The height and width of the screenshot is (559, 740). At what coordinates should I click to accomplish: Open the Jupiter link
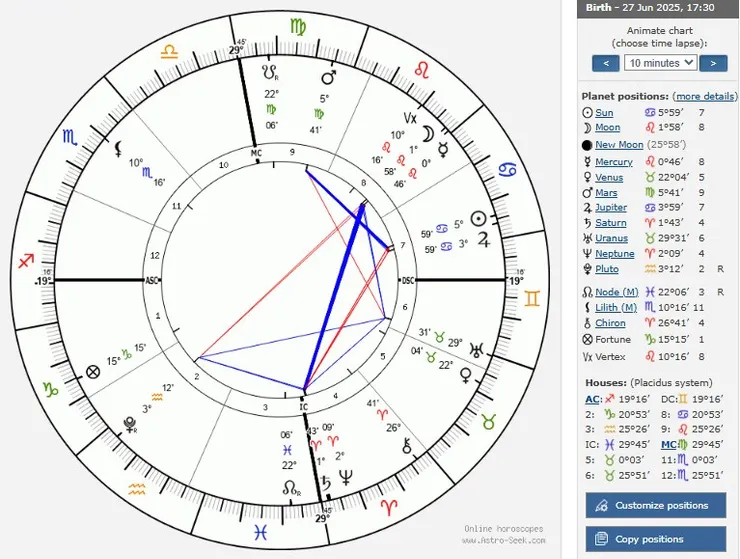click(x=611, y=208)
